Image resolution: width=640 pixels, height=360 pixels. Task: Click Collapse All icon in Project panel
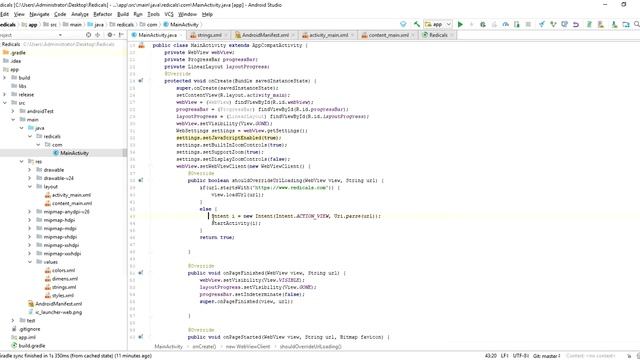click(98, 35)
